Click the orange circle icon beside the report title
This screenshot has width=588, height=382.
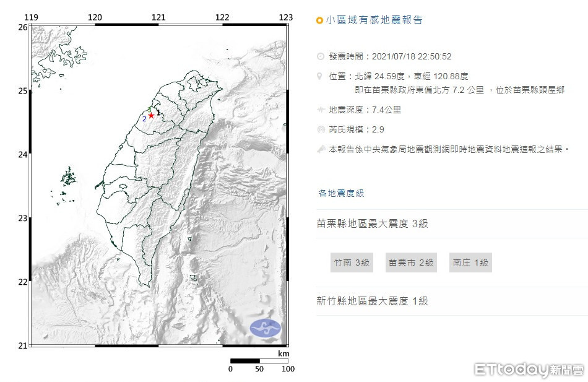point(319,20)
